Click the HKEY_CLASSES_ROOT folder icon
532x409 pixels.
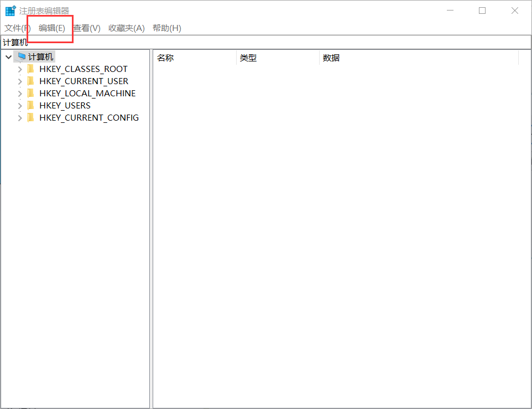click(x=30, y=69)
